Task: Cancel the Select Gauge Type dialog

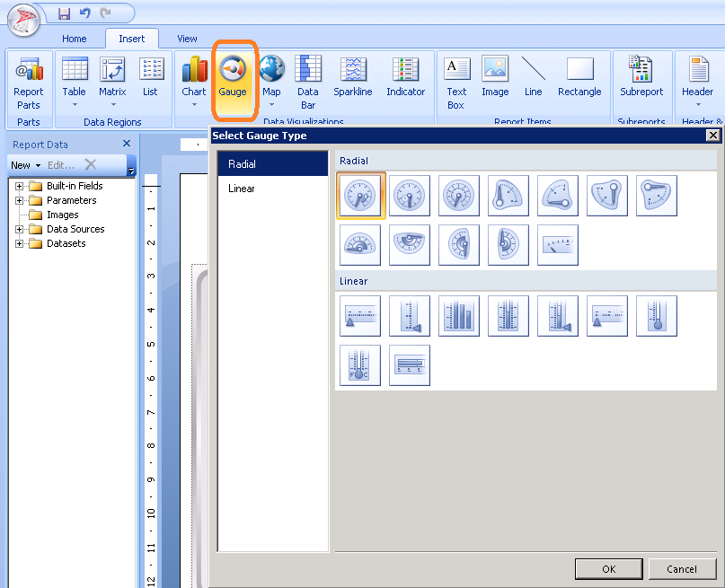Action: pos(681,568)
